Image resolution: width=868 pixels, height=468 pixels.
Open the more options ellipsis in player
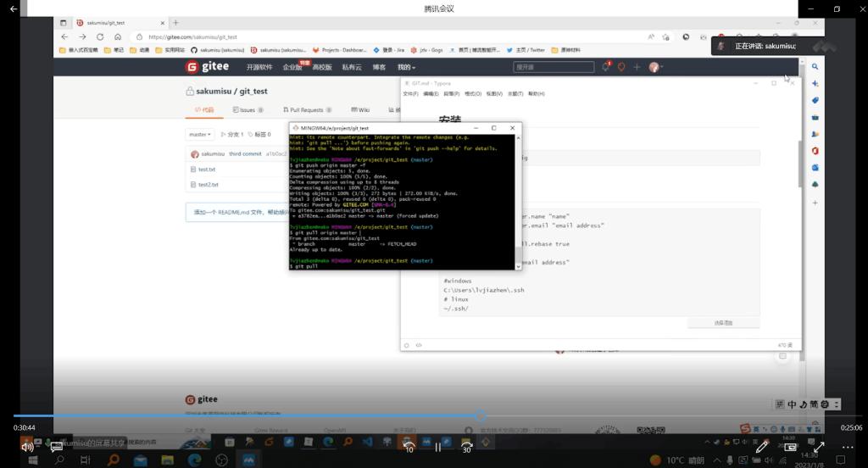click(847, 447)
